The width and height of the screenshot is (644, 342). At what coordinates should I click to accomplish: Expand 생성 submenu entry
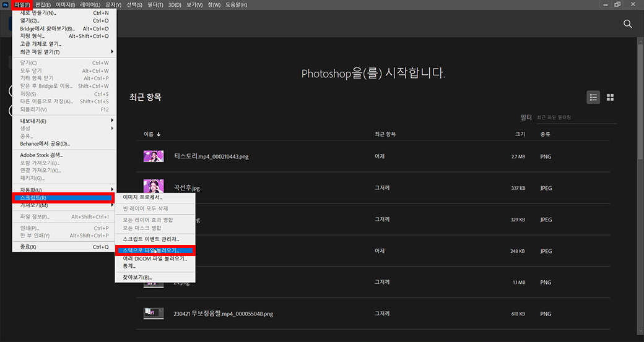coord(64,129)
